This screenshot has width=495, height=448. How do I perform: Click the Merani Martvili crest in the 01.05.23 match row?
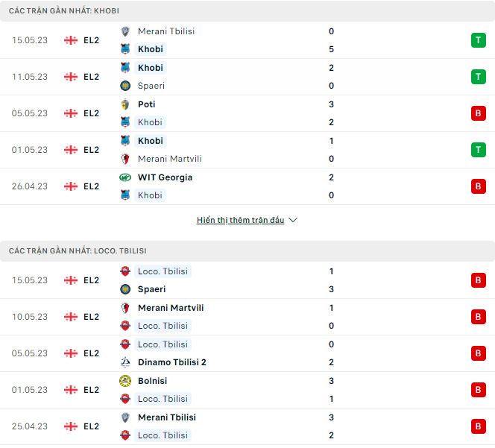(125, 159)
